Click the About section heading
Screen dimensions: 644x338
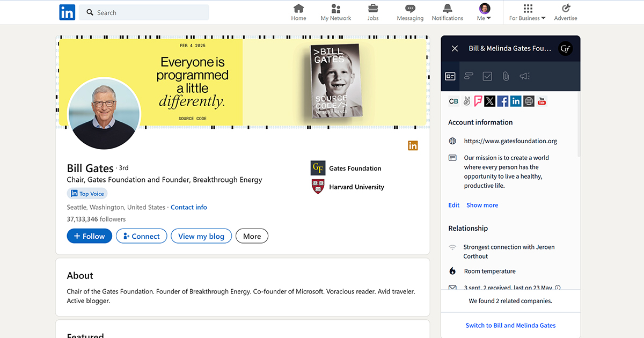[80, 275]
